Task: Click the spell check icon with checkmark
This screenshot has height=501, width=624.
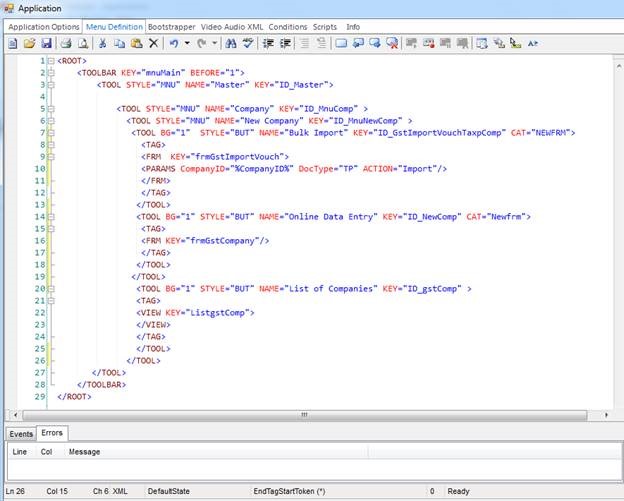Action: (x=248, y=43)
